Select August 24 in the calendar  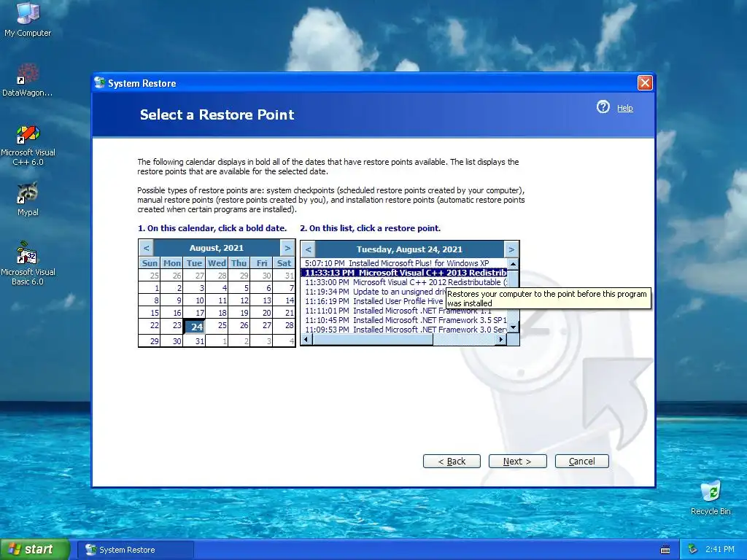(x=194, y=326)
